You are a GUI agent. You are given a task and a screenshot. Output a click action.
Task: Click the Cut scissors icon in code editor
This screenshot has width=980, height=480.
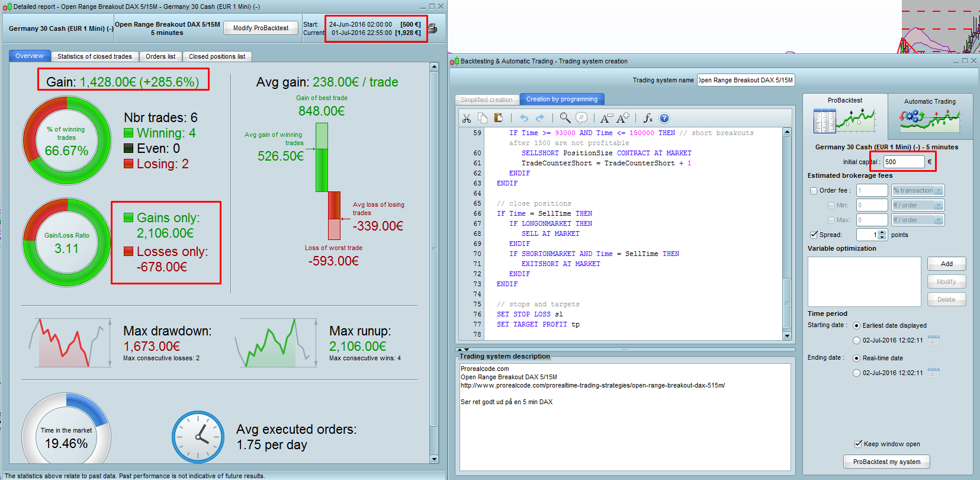(x=467, y=118)
